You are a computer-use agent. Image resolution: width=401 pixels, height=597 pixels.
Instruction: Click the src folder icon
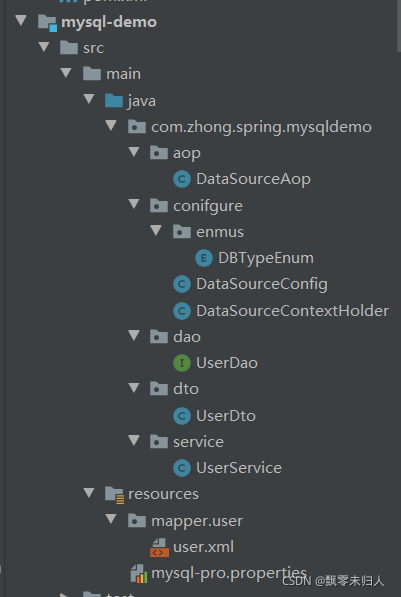(69, 48)
